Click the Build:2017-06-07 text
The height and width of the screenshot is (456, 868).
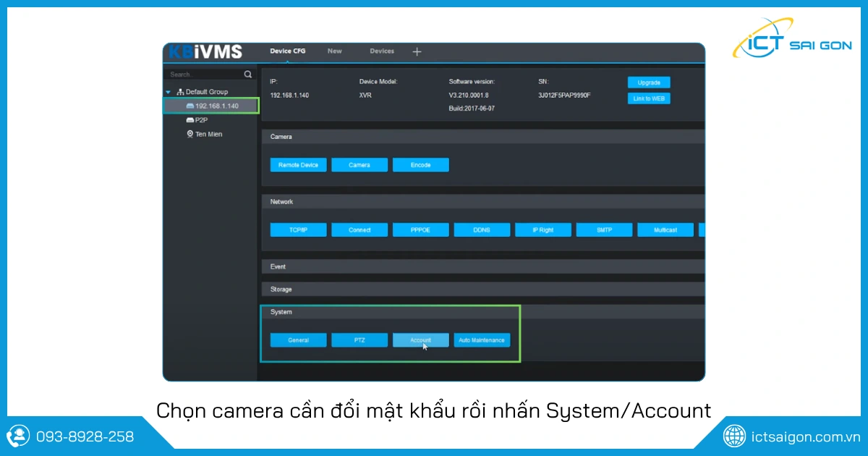tap(472, 109)
